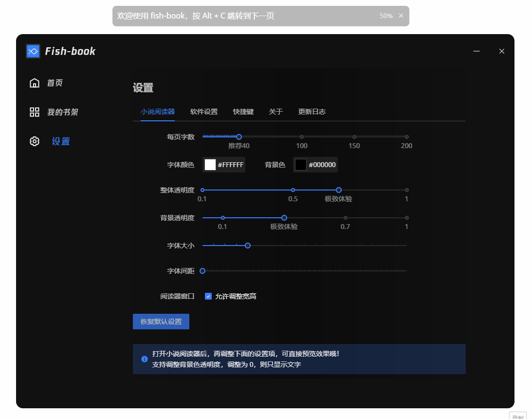532x419 pixels.
Task: Click the 录制 control at bottom right
Action: click(x=518, y=417)
